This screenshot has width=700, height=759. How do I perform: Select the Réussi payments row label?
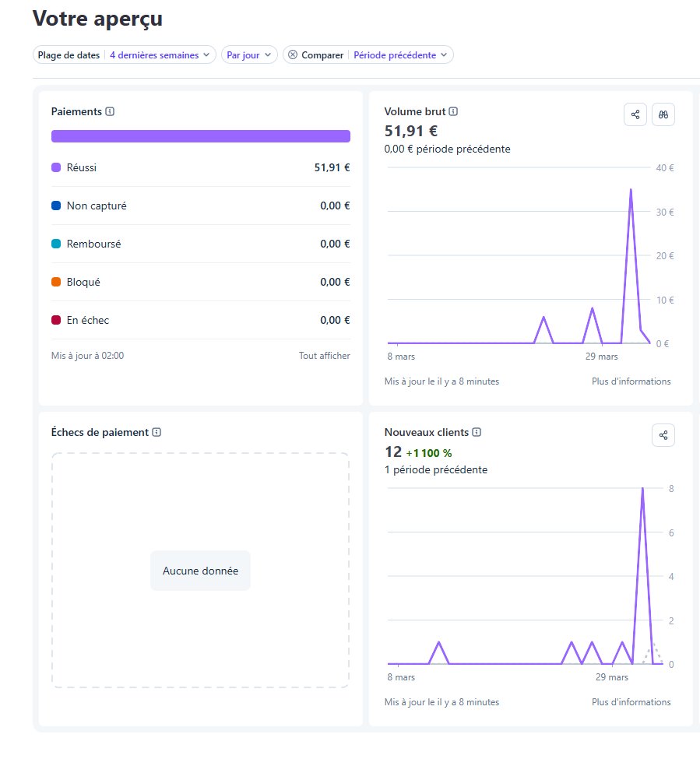click(81, 167)
